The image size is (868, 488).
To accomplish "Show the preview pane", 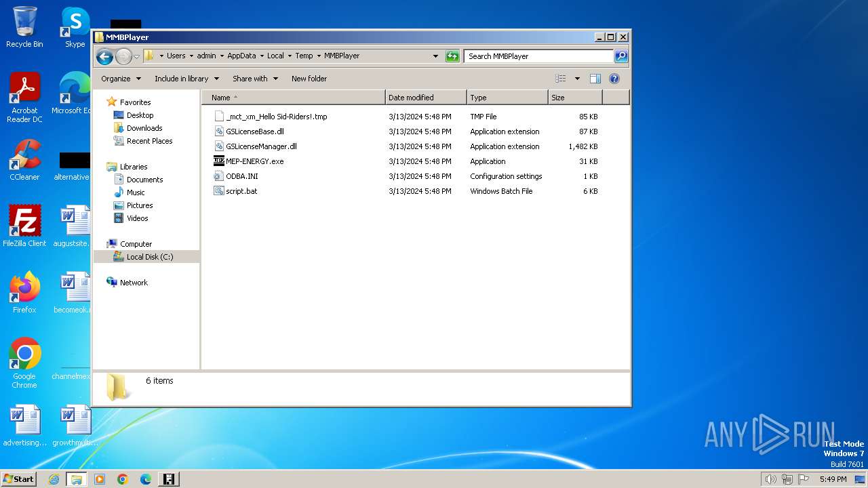I will pyautogui.click(x=595, y=79).
